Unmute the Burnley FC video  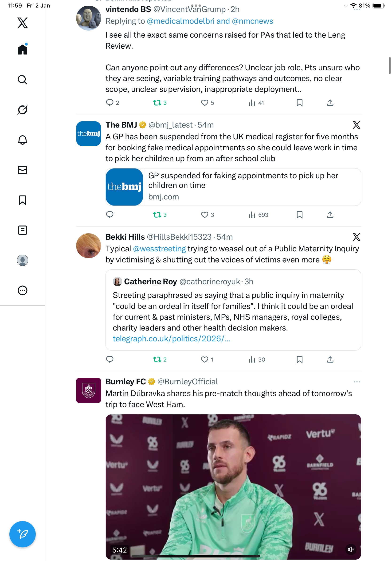351,549
